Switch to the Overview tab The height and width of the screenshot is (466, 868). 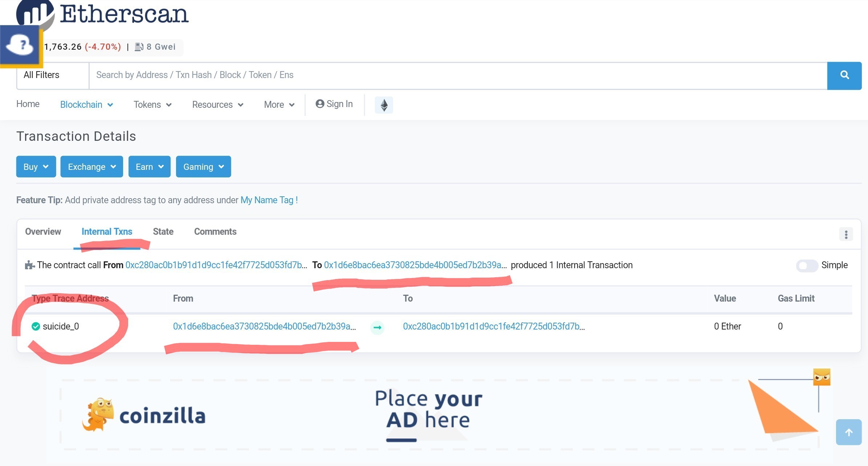click(x=43, y=232)
